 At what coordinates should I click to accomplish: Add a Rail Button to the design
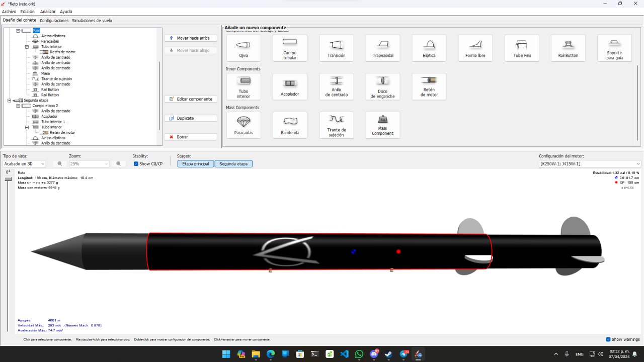point(568,48)
